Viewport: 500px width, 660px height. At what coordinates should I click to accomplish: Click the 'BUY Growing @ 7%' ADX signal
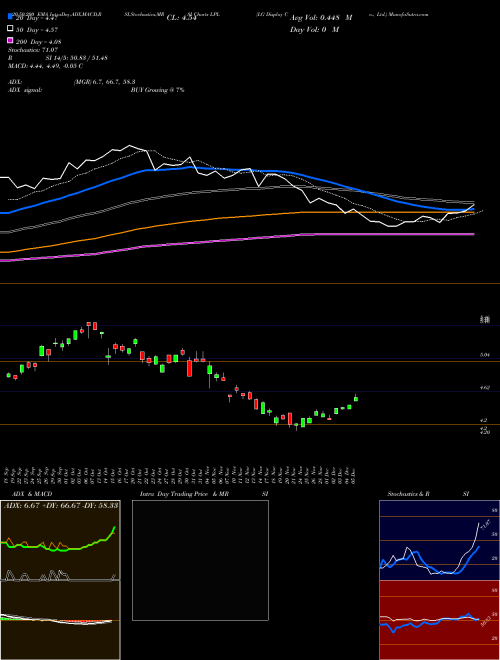[157, 90]
